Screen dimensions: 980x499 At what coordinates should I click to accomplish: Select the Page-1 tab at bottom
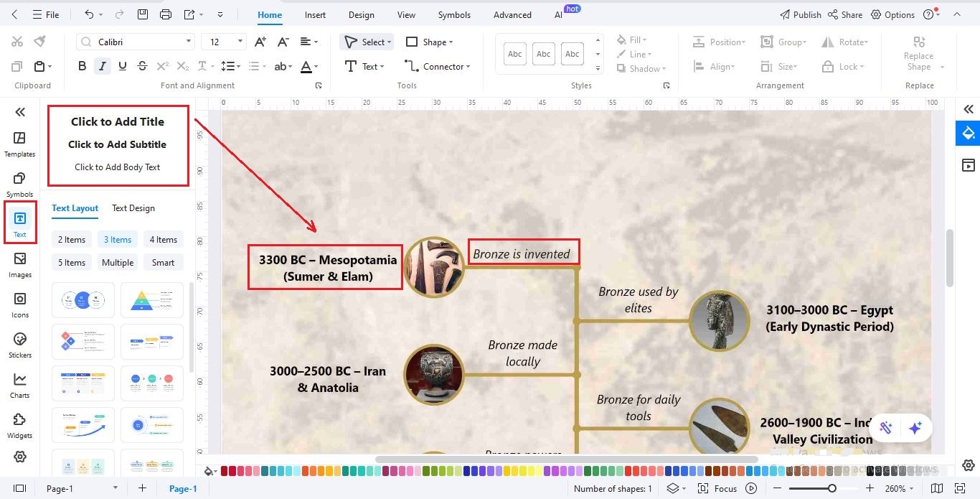[x=183, y=488]
